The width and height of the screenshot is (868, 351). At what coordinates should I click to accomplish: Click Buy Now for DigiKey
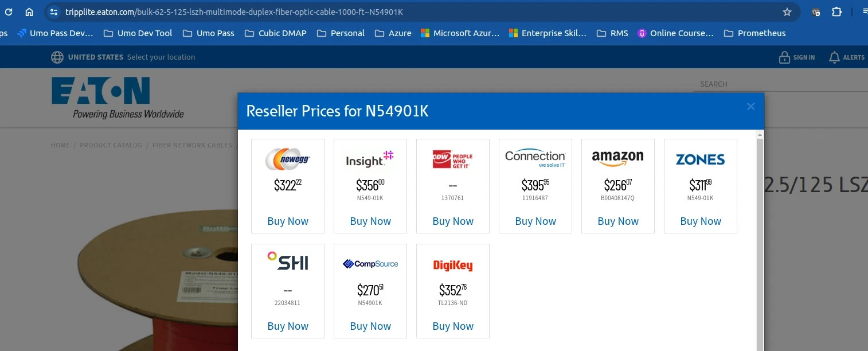[453, 326]
